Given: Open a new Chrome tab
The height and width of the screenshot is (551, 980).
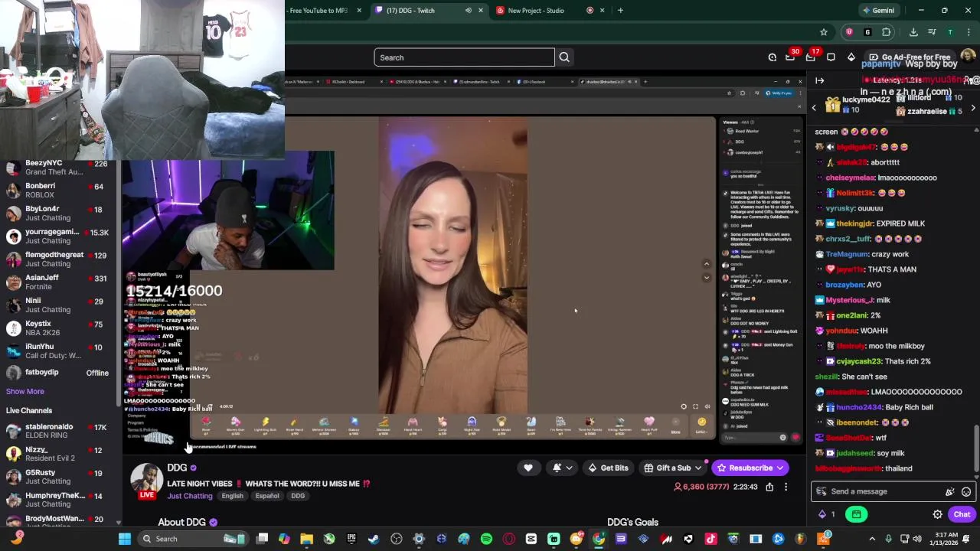Looking at the screenshot, I should click(x=620, y=11).
